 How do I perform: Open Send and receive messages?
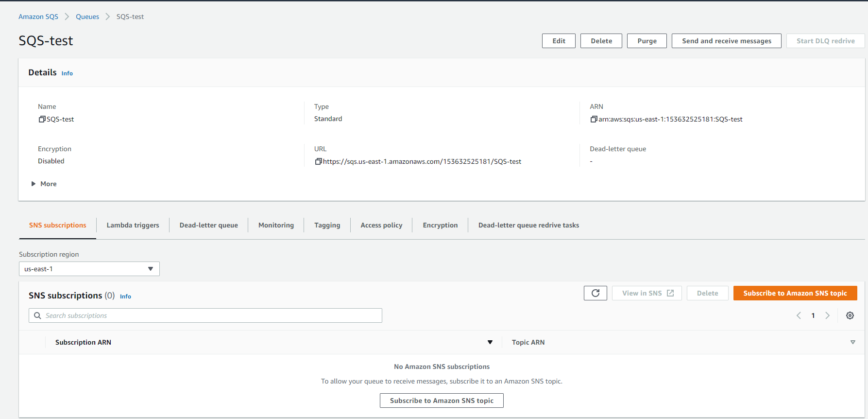tap(727, 41)
